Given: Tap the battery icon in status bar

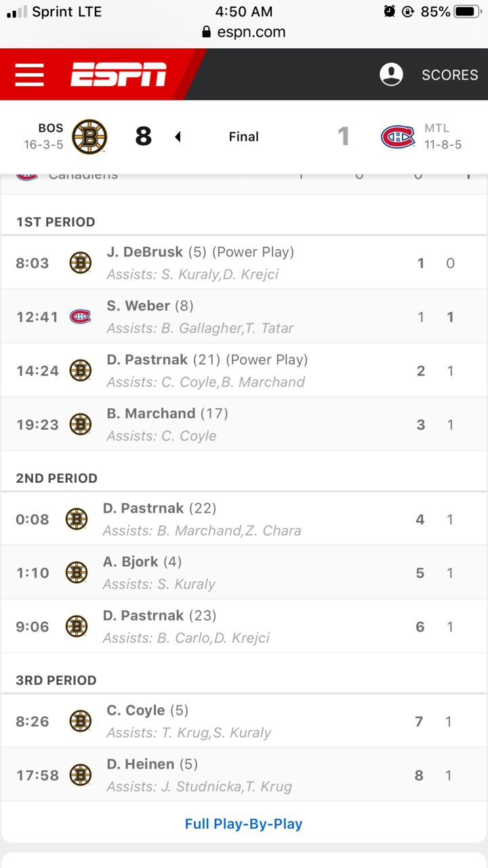Looking at the screenshot, I should (x=468, y=12).
